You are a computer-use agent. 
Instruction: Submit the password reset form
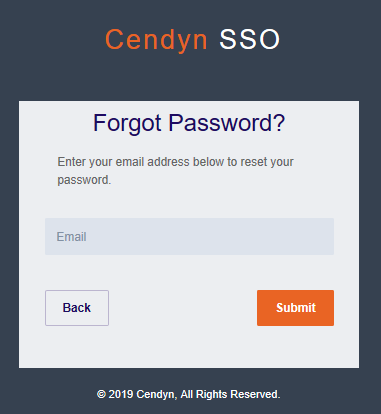click(x=295, y=308)
